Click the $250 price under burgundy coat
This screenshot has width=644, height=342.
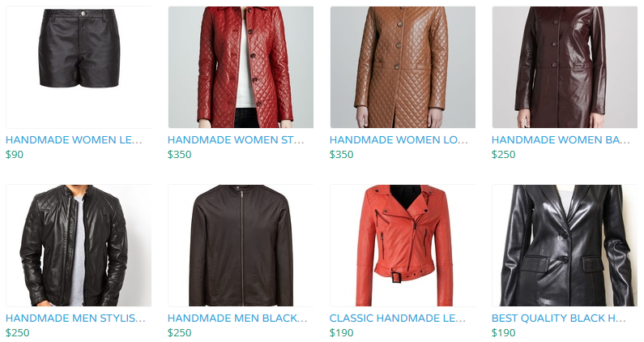(x=504, y=155)
